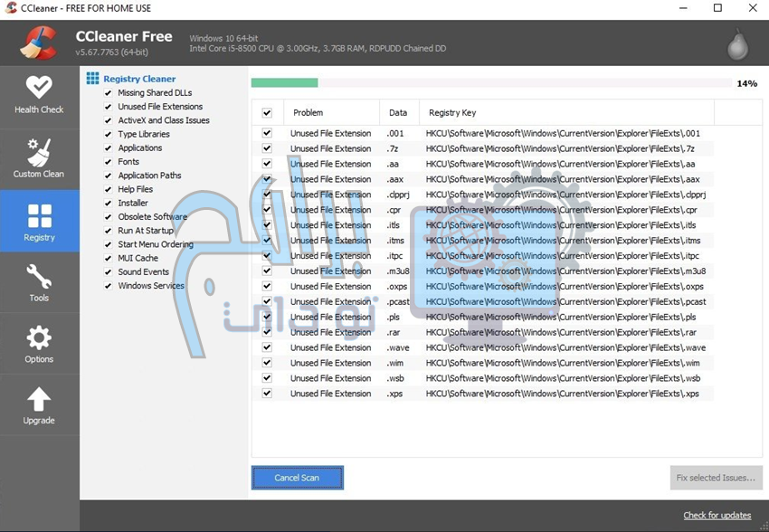Click the scan progress bar

(491, 83)
